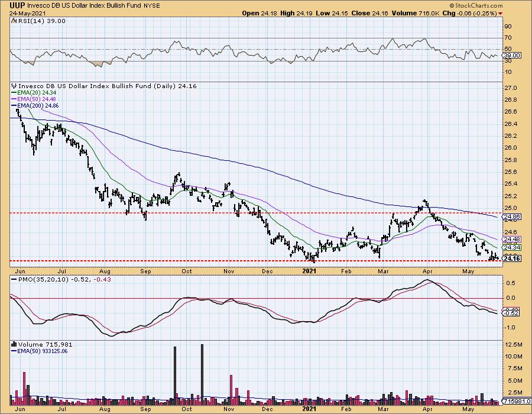532x414 pixels.
Task: Click the purple EMA(50) 24.48 legend swatch
Action: (14, 99)
